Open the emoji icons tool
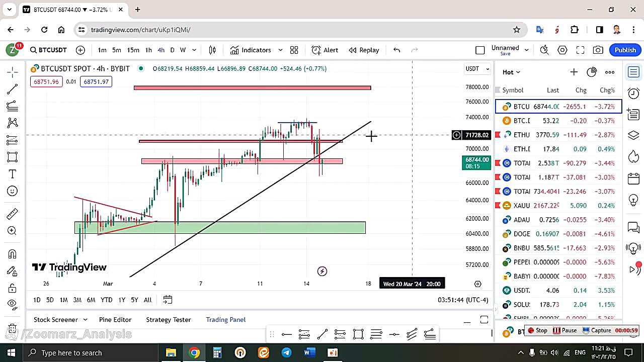 pos(13,191)
